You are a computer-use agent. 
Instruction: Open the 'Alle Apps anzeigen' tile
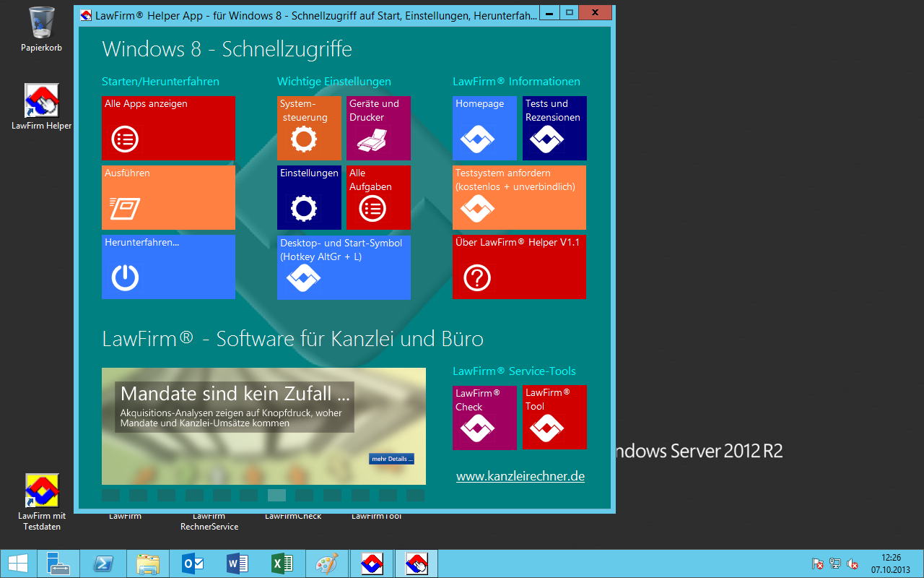pyautogui.click(x=168, y=128)
